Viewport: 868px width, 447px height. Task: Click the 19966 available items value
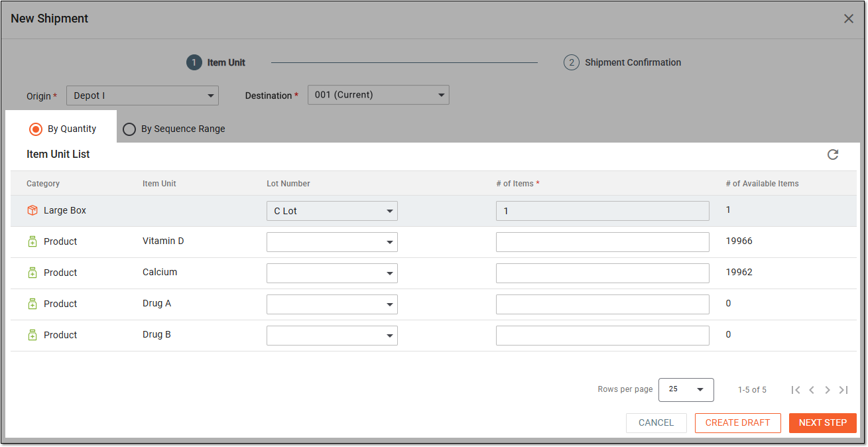pos(739,241)
